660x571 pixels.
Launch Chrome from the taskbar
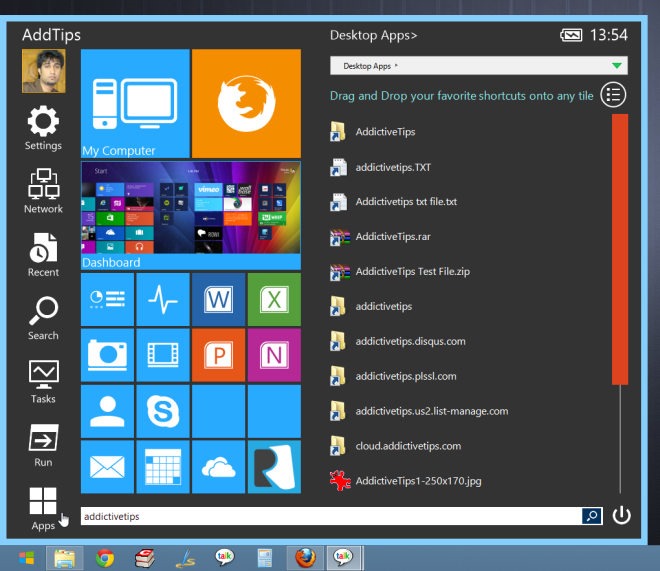click(x=104, y=558)
